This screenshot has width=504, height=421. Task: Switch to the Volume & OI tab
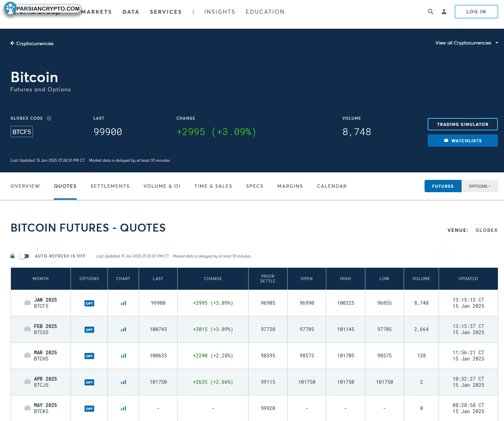point(162,186)
